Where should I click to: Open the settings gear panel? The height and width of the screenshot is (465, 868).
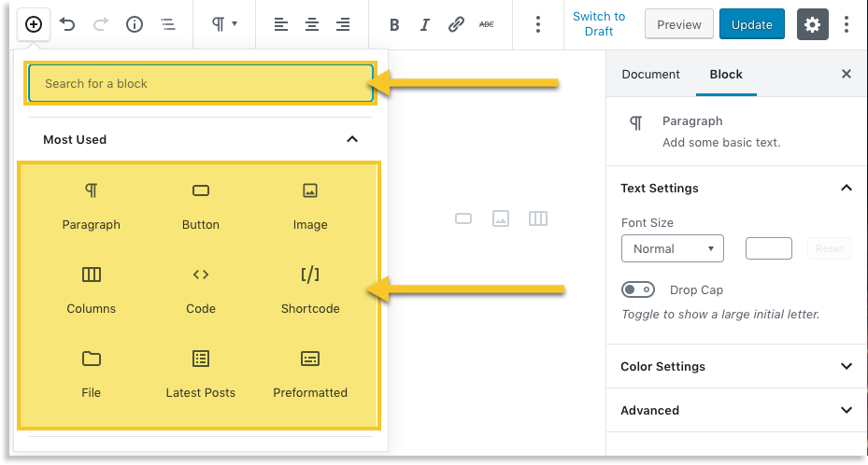pos(812,24)
